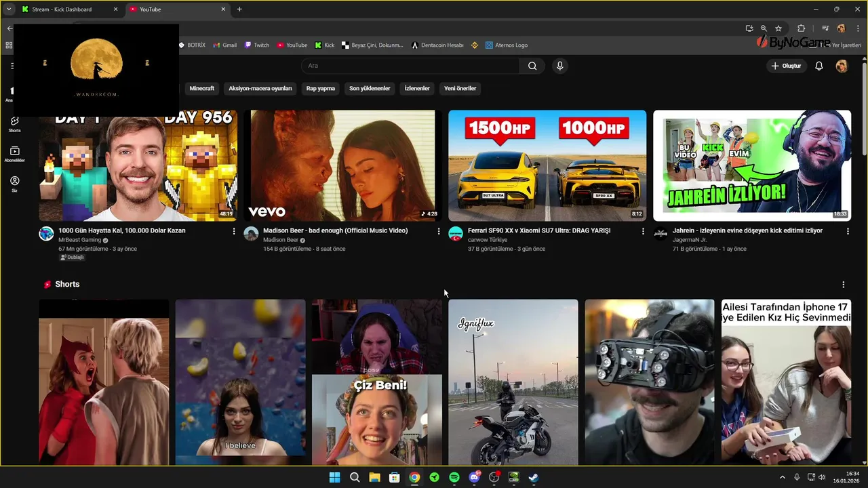
Task: Open more options for the Jahrein video
Action: coord(848,231)
